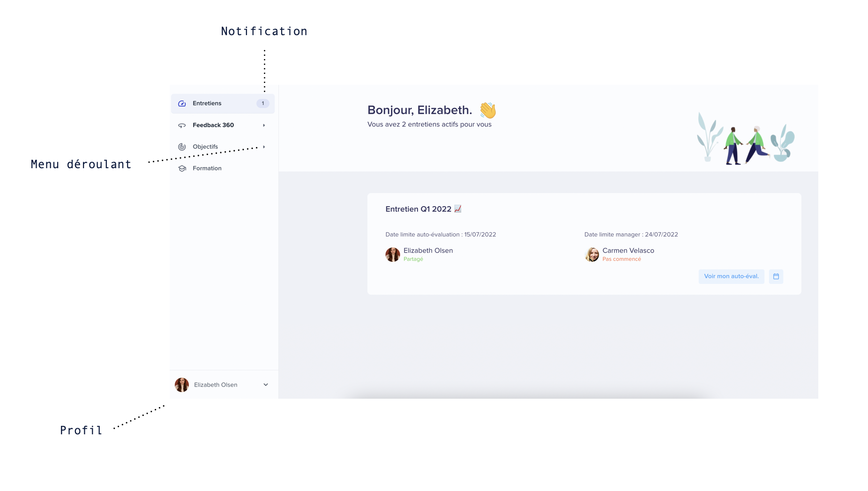Click the Pas commencé status label
Image resolution: width=868 pixels, height=491 pixels.
coord(621,259)
